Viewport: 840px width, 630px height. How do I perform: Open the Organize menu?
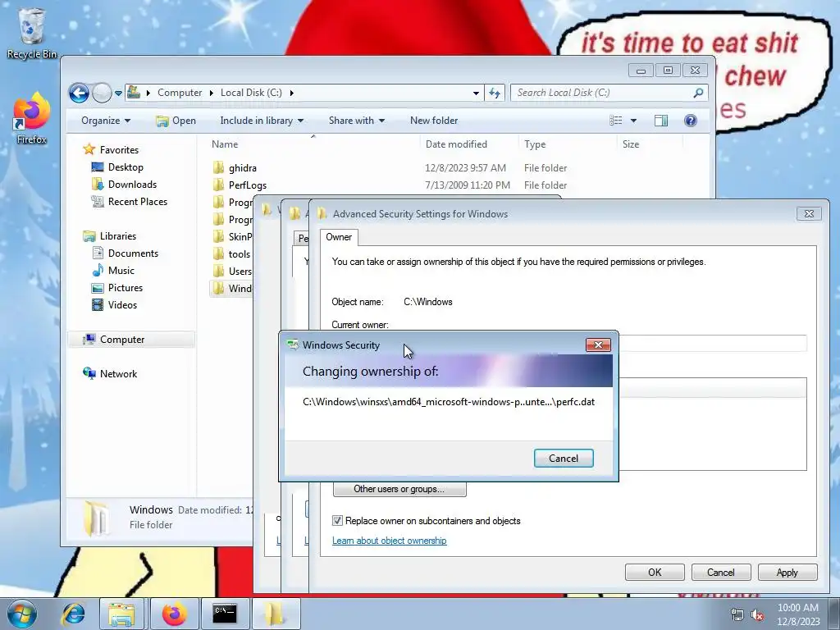[106, 121]
